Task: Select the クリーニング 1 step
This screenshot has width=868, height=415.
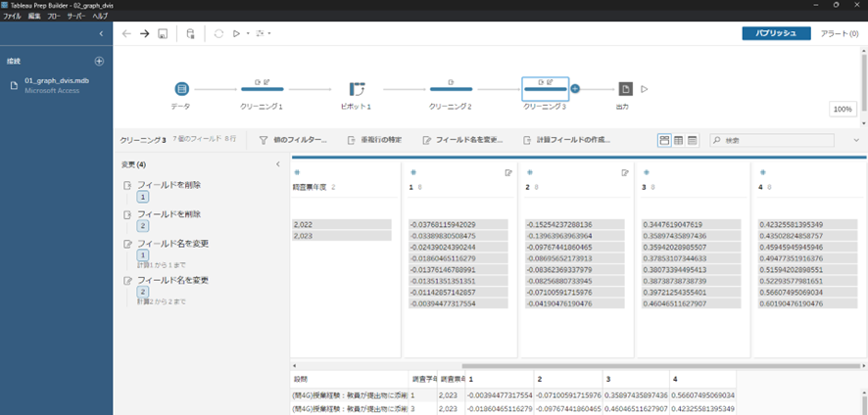Action: point(262,88)
